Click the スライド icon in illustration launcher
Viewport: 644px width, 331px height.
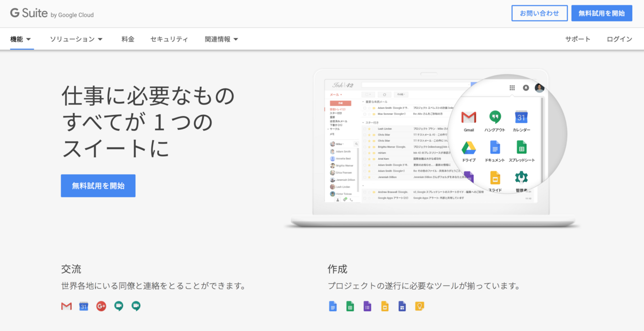pyautogui.click(x=495, y=178)
